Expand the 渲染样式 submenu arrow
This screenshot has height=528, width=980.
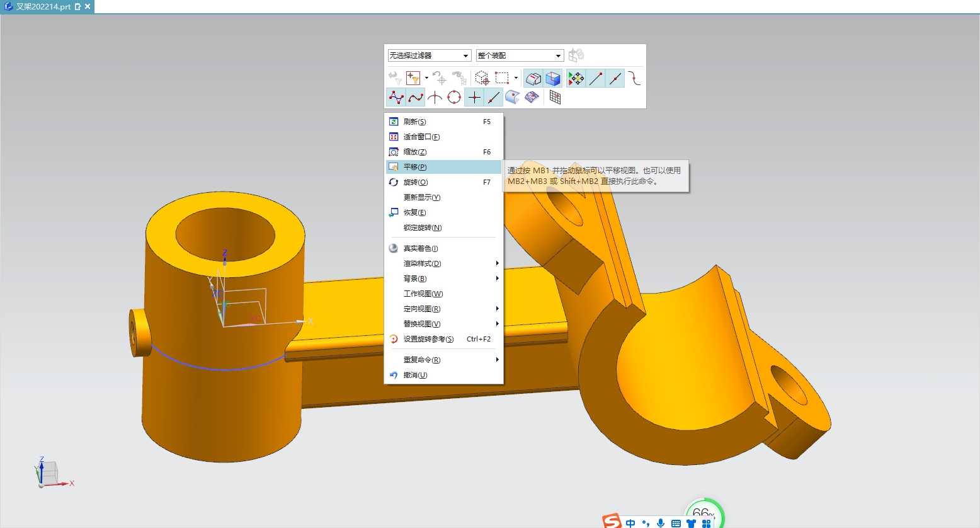pyautogui.click(x=497, y=263)
